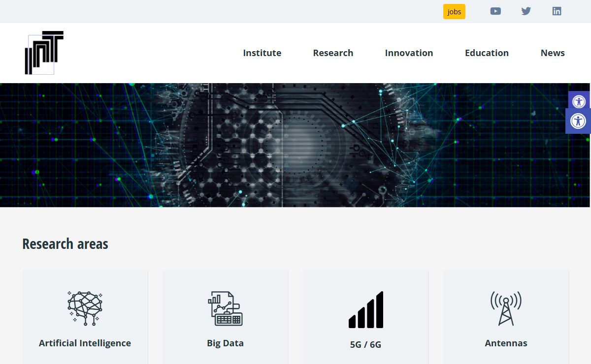Open the YouTube channel icon

495,11
